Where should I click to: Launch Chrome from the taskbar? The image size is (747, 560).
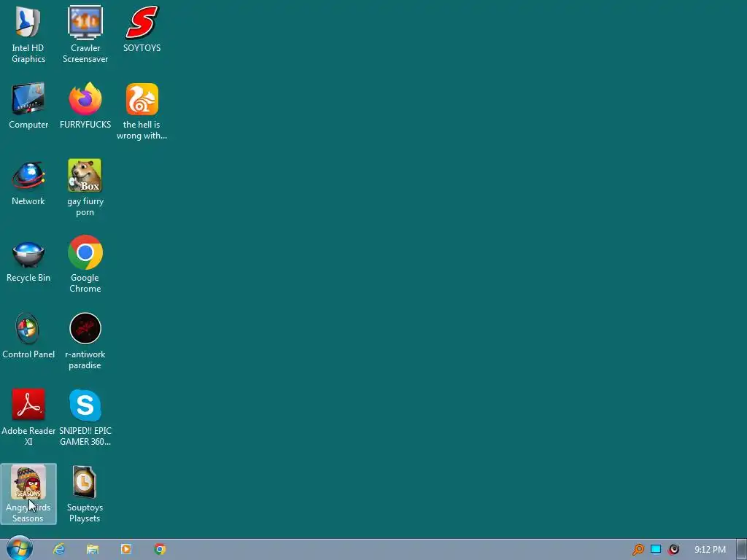click(x=160, y=549)
